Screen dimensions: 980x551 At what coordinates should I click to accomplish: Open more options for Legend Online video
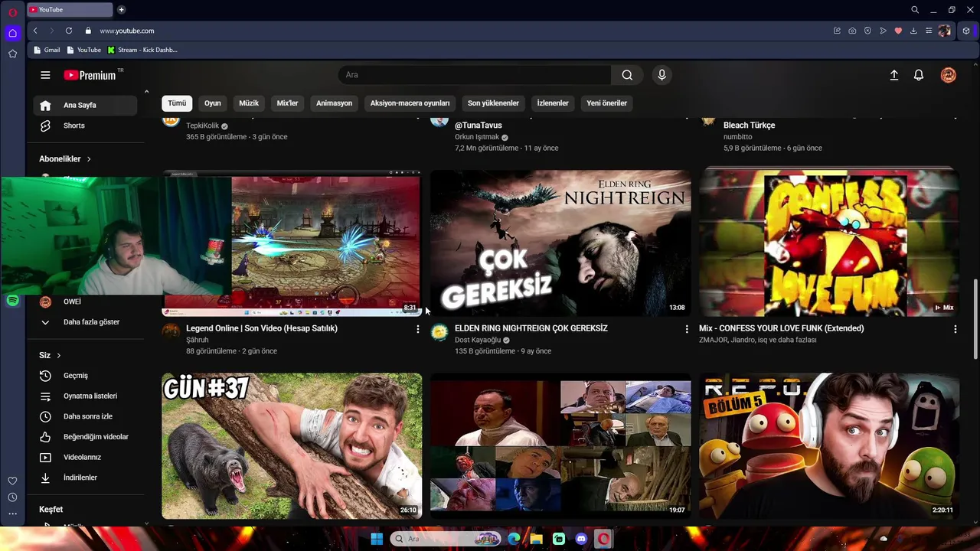pos(417,329)
